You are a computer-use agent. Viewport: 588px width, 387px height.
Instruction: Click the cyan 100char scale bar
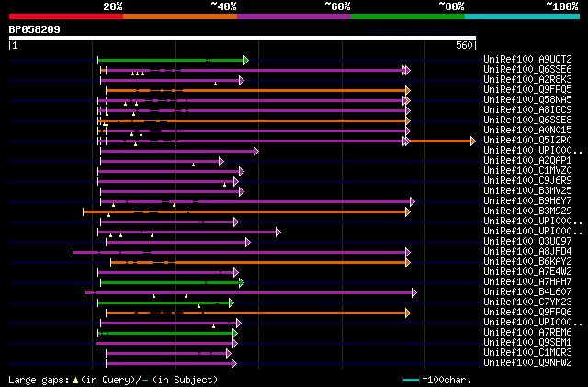(x=411, y=381)
